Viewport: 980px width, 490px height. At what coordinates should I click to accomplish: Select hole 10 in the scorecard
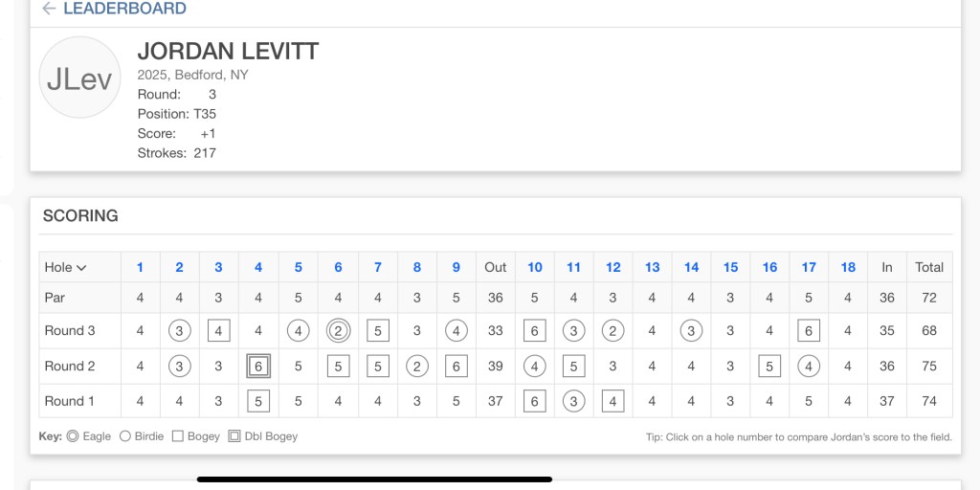tap(535, 268)
